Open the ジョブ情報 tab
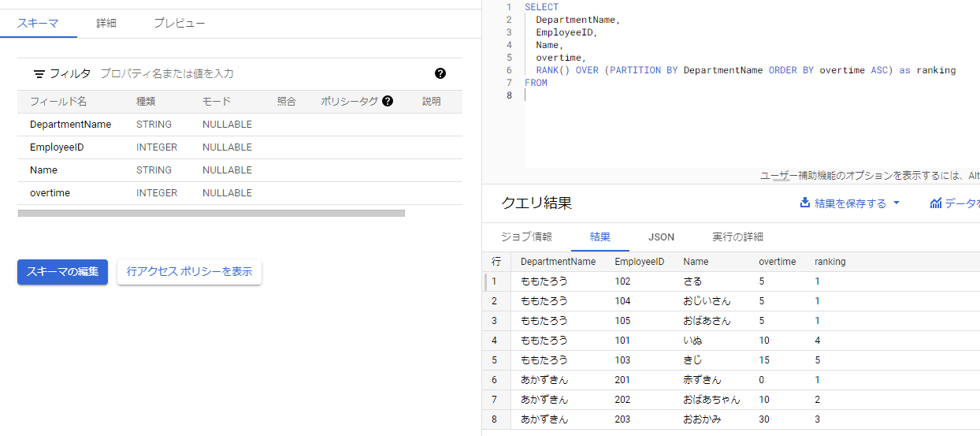 tap(526, 237)
